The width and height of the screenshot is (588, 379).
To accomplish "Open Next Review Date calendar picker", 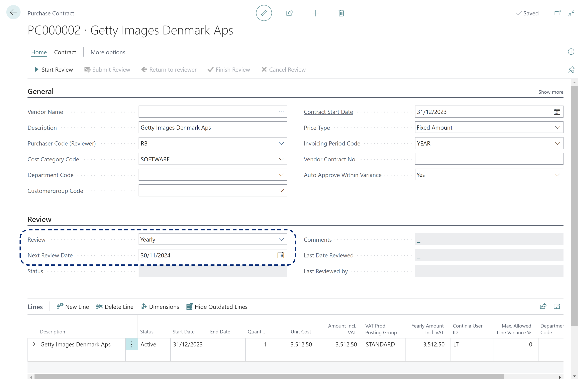I will 281,255.
